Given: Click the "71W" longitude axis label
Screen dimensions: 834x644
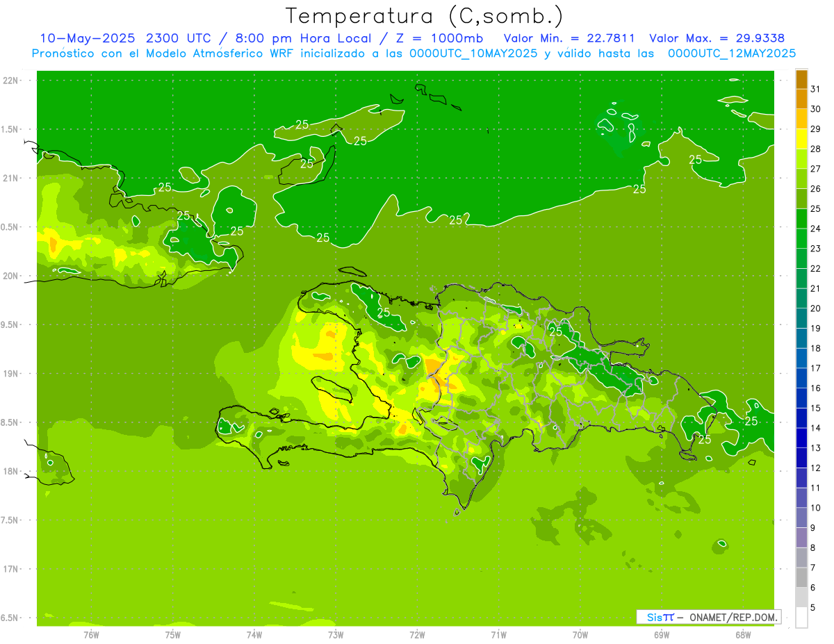Looking at the screenshot, I should pos(498,634).
